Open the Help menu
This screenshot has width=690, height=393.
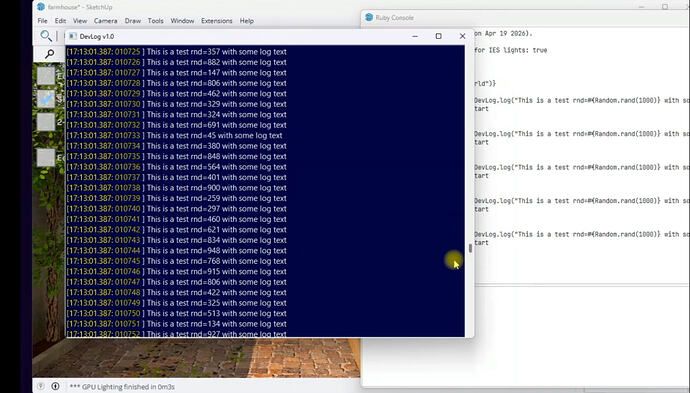pos(246,21)
